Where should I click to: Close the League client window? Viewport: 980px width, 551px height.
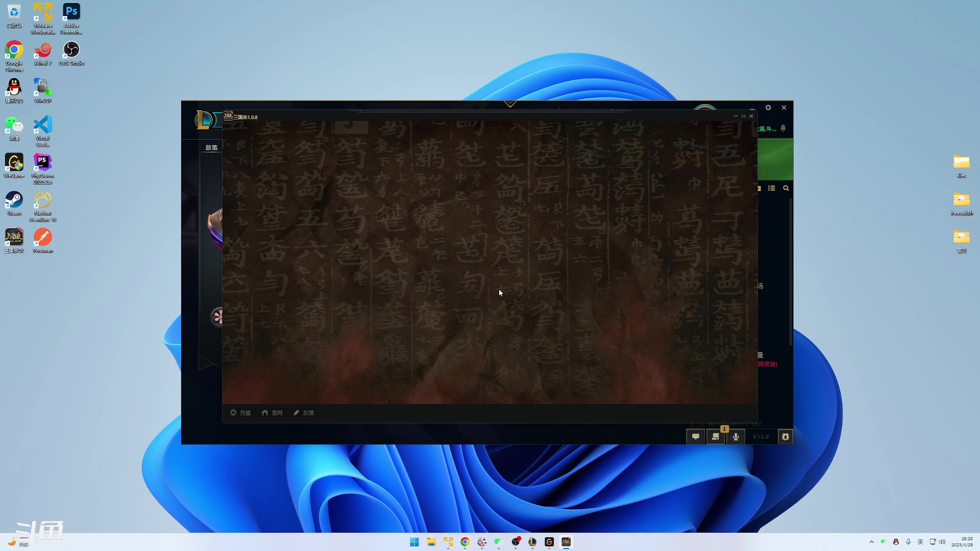(784, 108)
